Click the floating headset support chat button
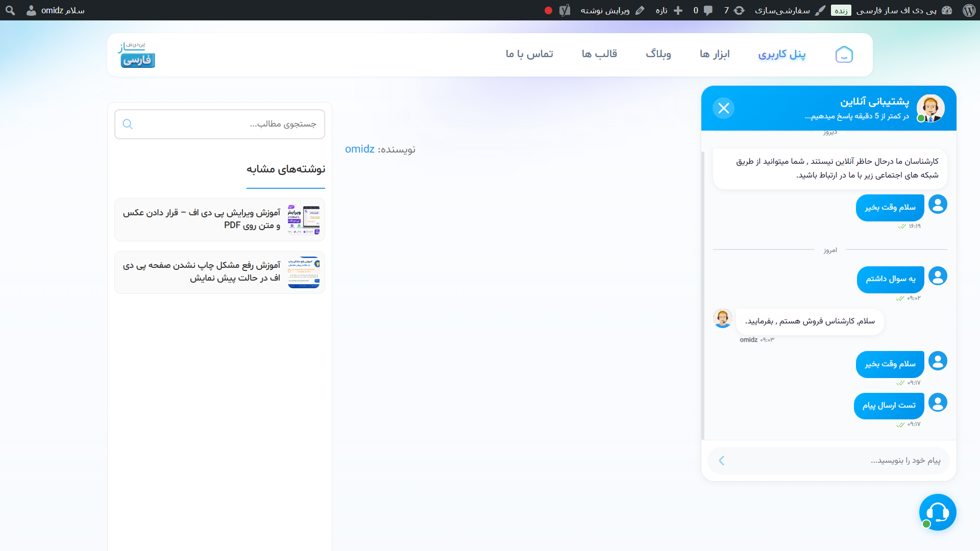This screenshot has width=980, height=551. [x=938, y=512]
